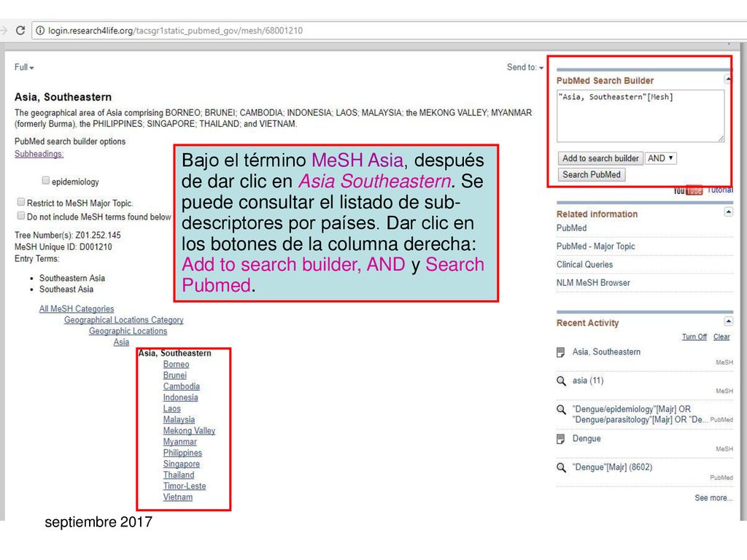Open Asia, Southeastern recent activity entry
The image size is (747, 560).
tap(606, 352)
